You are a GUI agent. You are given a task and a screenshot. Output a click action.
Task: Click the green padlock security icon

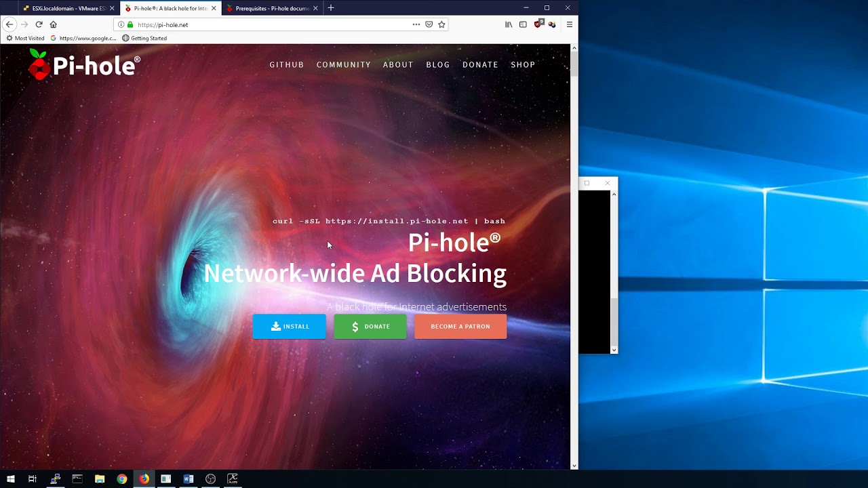[130, 24]
